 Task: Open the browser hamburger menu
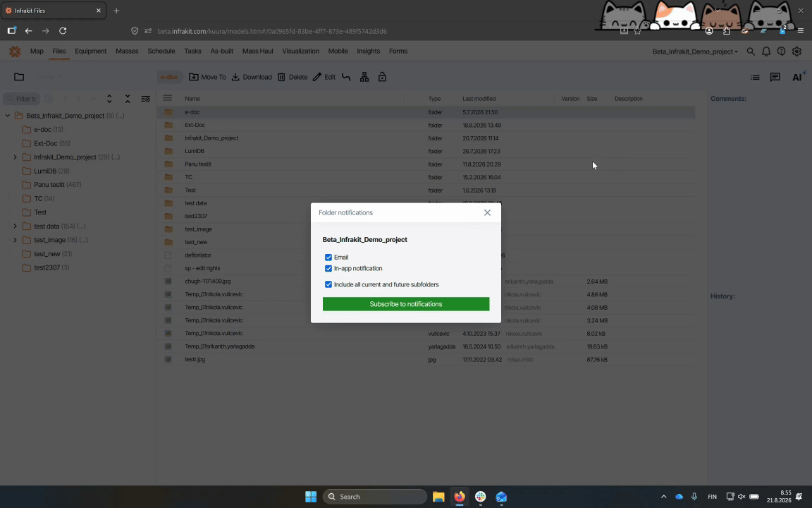800,31
